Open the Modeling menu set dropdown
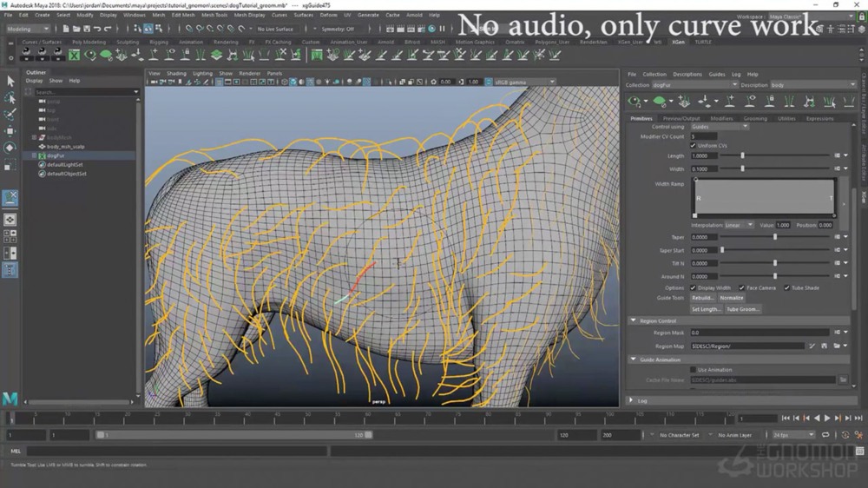Viewport: 868px width, 488px height. click(x=27, y=29)
